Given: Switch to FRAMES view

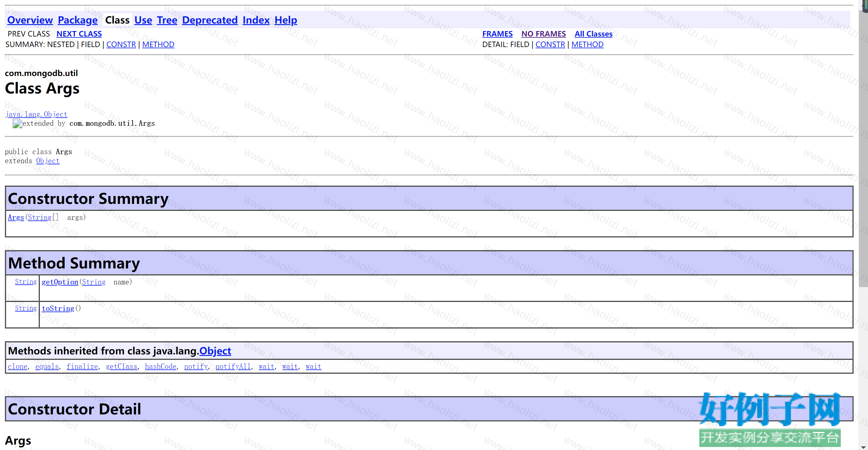Looking at the screenshot, I should click(x=497, y=34).
